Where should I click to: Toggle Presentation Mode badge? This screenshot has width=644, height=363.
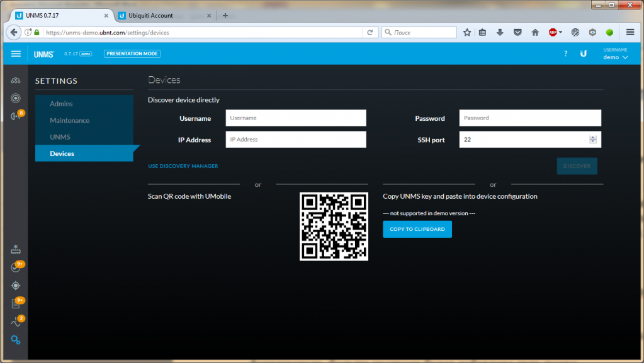132,54
